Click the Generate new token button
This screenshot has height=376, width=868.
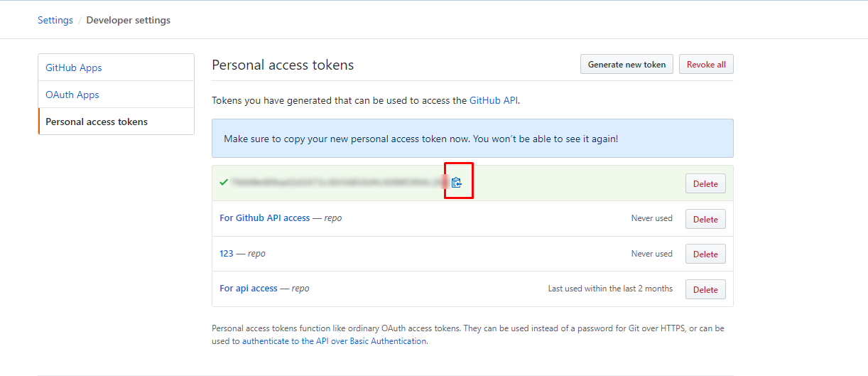(x=626, y=65)
